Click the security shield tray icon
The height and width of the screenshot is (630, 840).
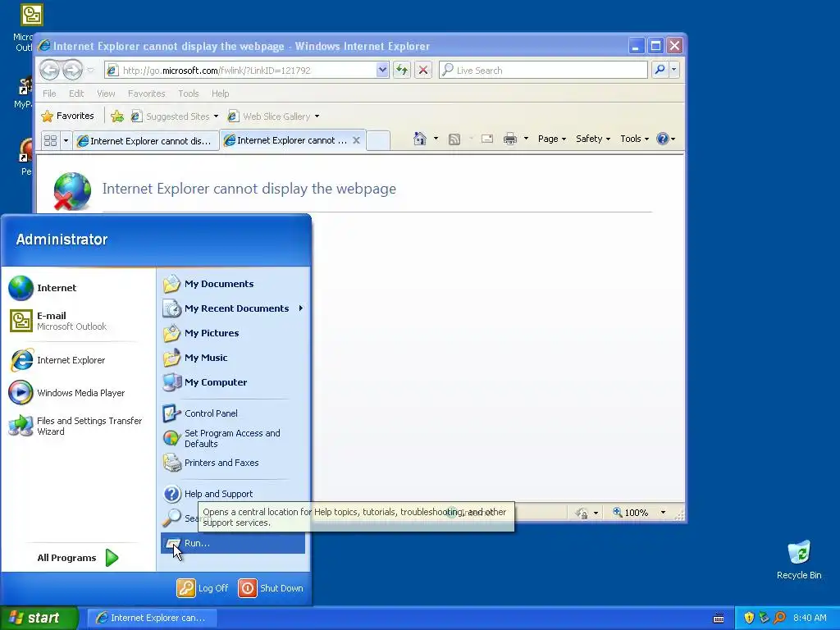[749, 618]
